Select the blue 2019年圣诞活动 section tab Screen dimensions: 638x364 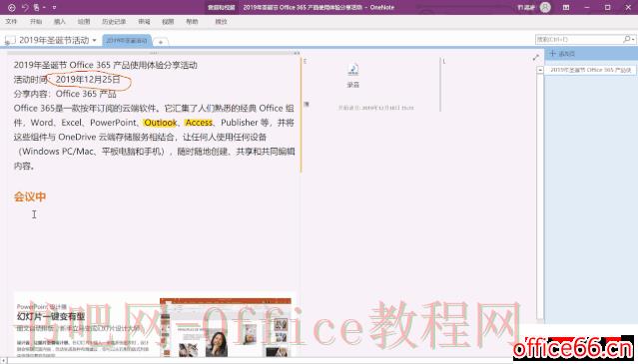127,41
